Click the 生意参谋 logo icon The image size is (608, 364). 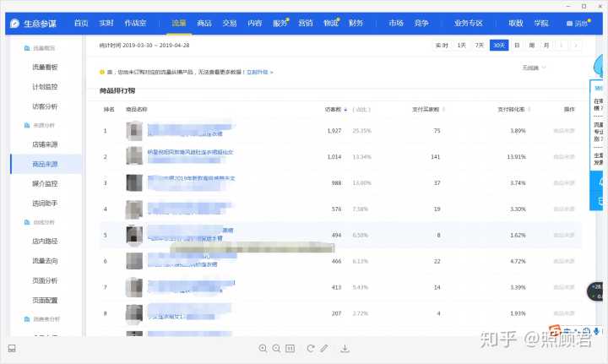click(14, 24)
